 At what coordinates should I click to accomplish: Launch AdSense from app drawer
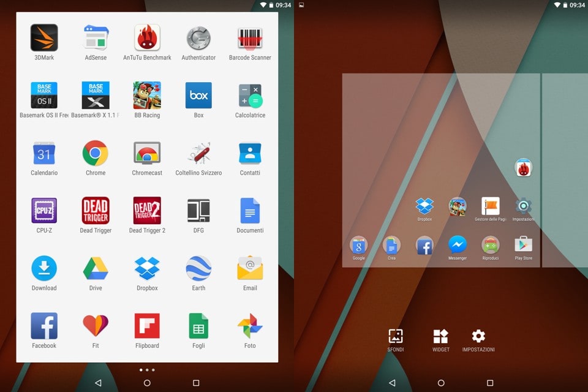tap(96, 38)
